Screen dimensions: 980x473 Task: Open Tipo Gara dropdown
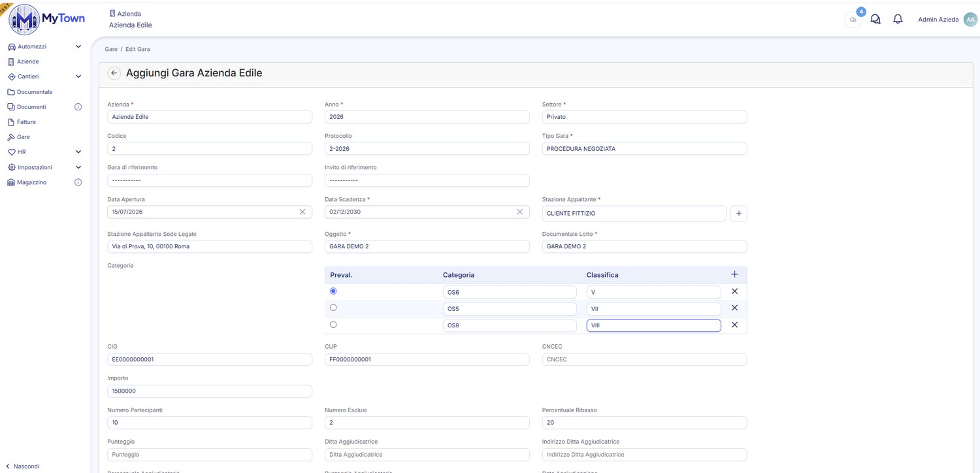[x=644, y=148]
